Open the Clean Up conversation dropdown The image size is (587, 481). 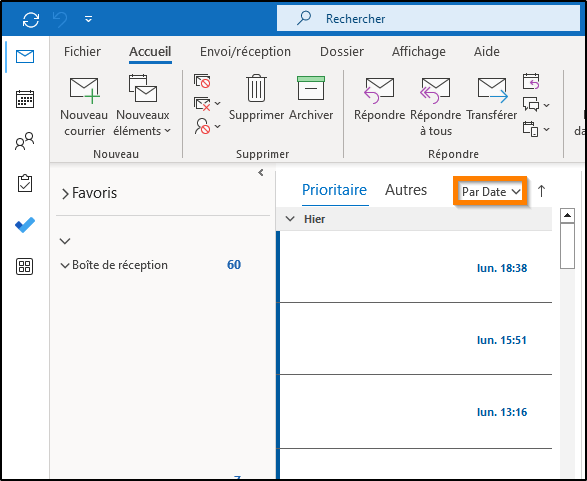pos(207,104)
